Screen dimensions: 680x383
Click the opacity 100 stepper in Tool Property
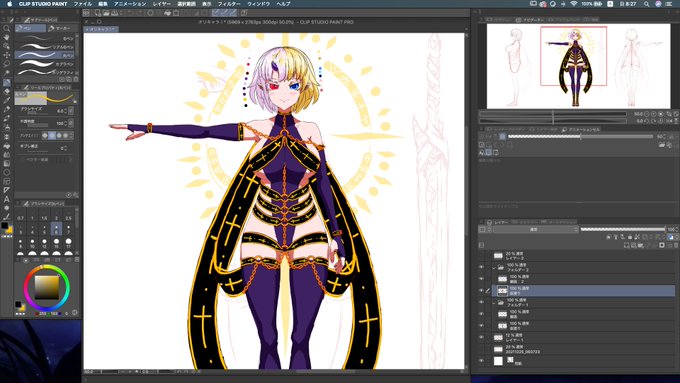66,123
